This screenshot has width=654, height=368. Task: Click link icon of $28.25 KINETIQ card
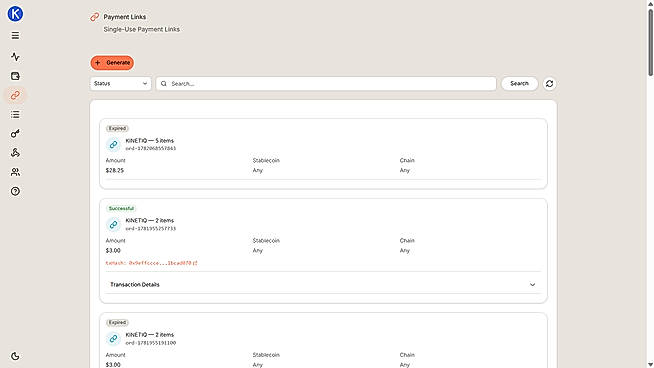[x=113, y=144]
